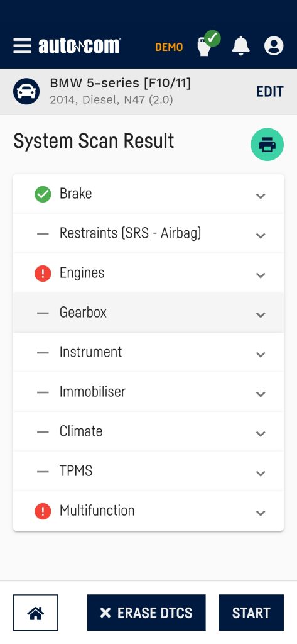Expand the Restraints (SRS - Airbag) chevron
This screenshot has width=297, height=644.
[x=261, y=235]
